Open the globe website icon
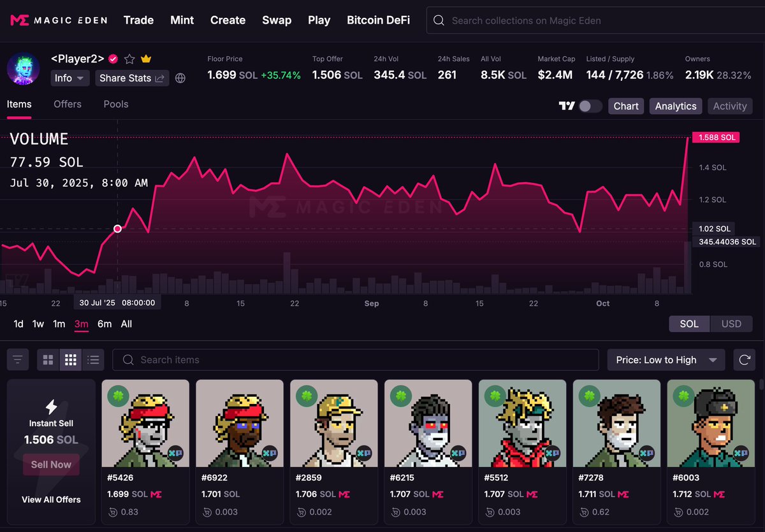 (x=180, y=78)
